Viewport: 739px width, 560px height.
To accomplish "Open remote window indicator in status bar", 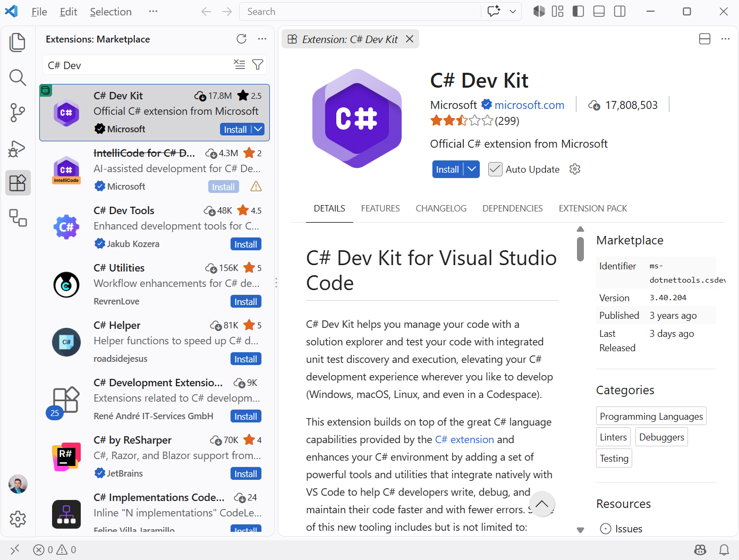I will point(15,549).
